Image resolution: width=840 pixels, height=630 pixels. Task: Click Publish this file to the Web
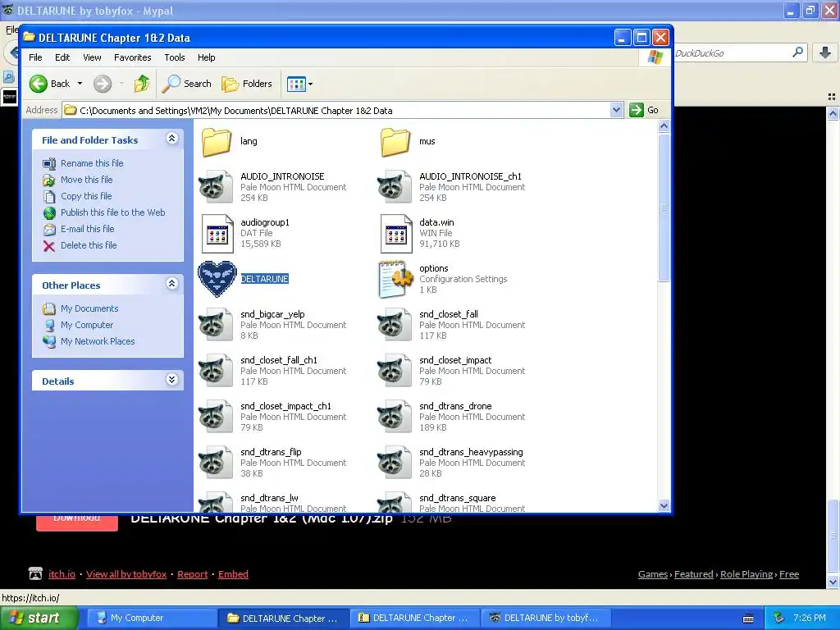click(x=112, y=212)
